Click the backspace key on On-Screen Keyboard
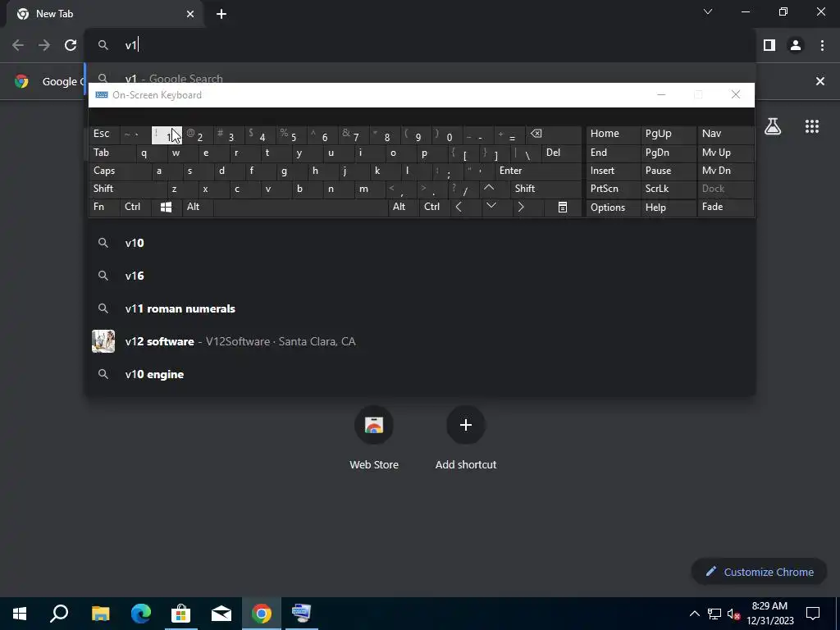Viewport: 840px width, 630px height. point(554,135)
